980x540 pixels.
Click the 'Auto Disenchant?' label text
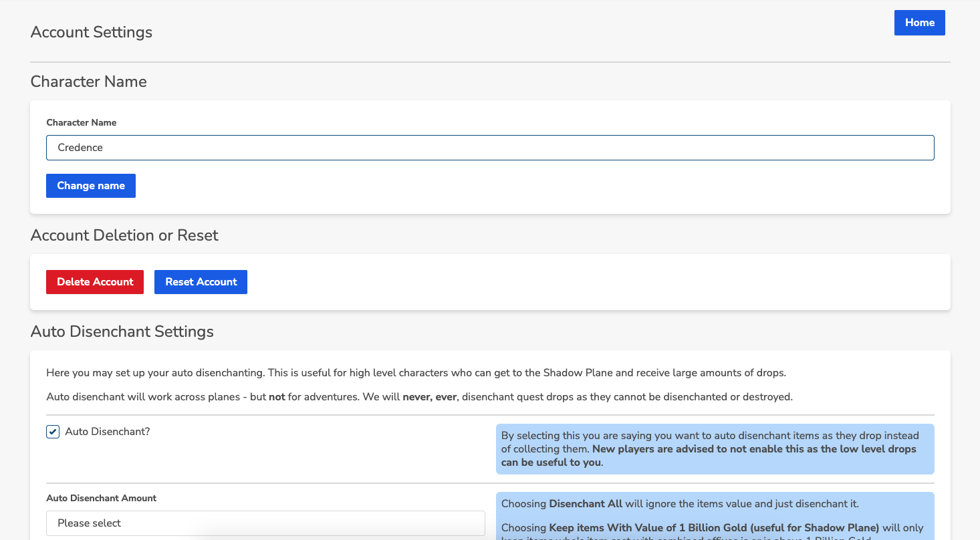(108, 432)
